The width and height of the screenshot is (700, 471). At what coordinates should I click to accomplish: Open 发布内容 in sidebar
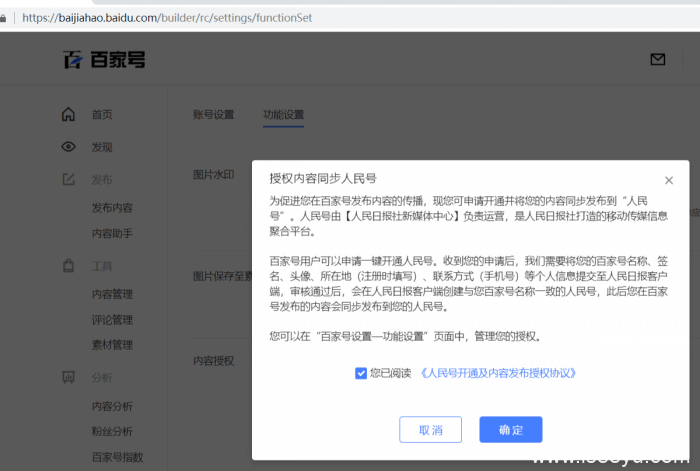click(112, 208)
